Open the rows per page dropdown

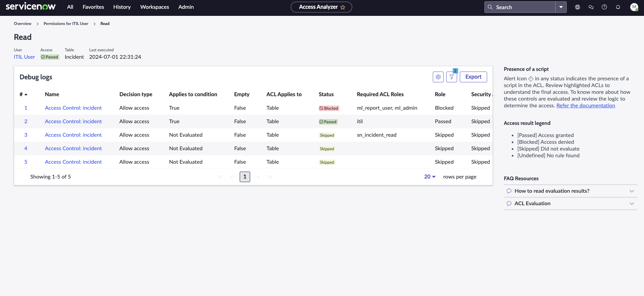tap(430, 177)
